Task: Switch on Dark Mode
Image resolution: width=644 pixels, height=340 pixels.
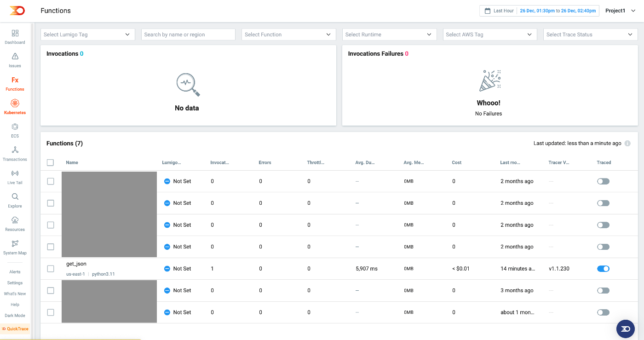Action: click(15, 316)
